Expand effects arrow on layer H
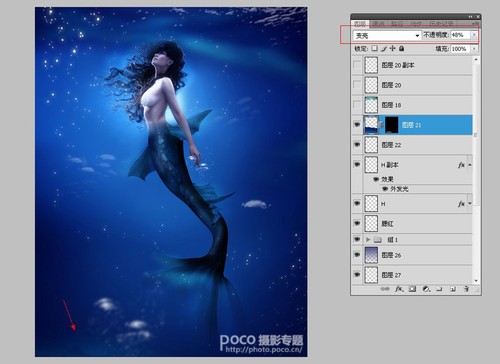Image resolution: width=500 pixels, height=364 pixels. point(470,203)
